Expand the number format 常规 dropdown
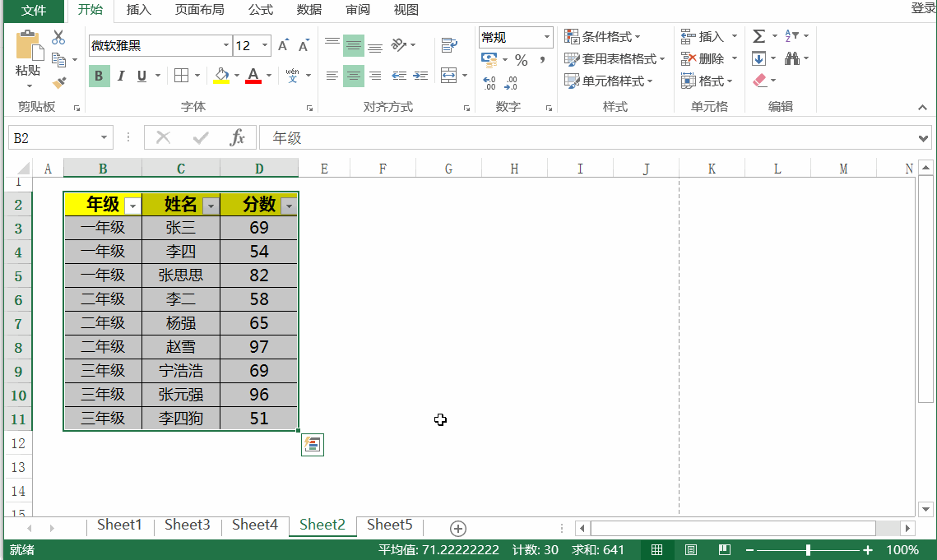The width and height of the screenshot is (937, 560). click(547, 37)
